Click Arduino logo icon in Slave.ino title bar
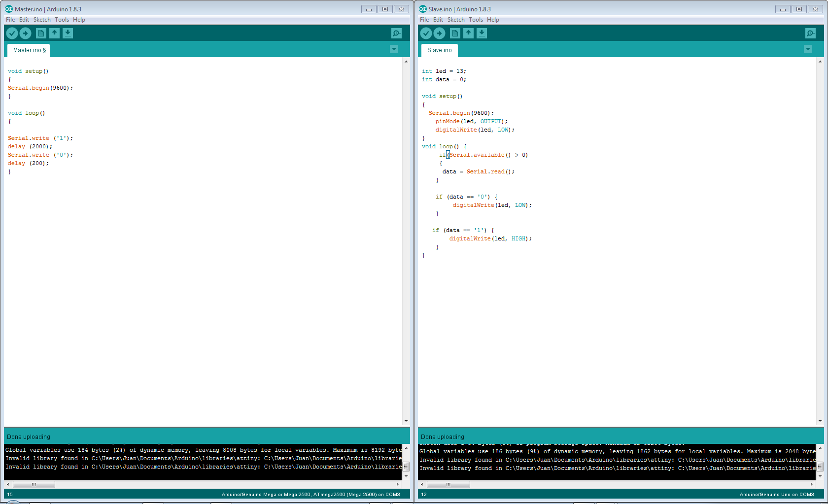The width and height of the screenshot is (828, 504). 423,9
